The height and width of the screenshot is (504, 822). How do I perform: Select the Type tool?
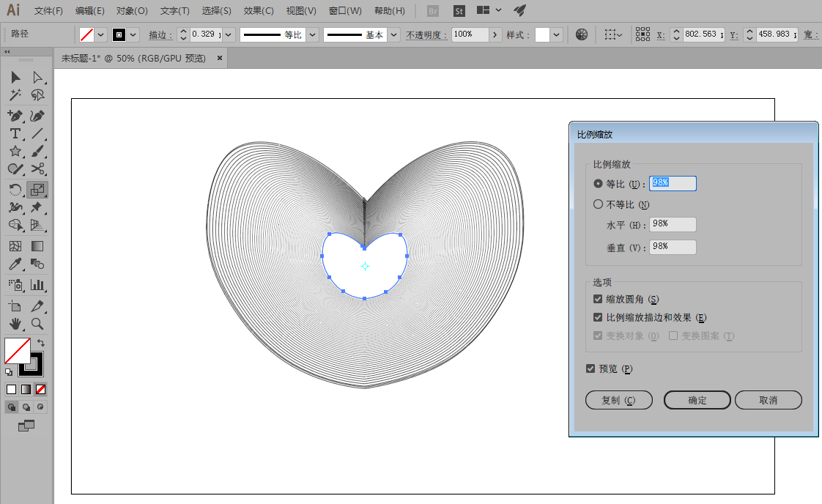tap(15, 134)
